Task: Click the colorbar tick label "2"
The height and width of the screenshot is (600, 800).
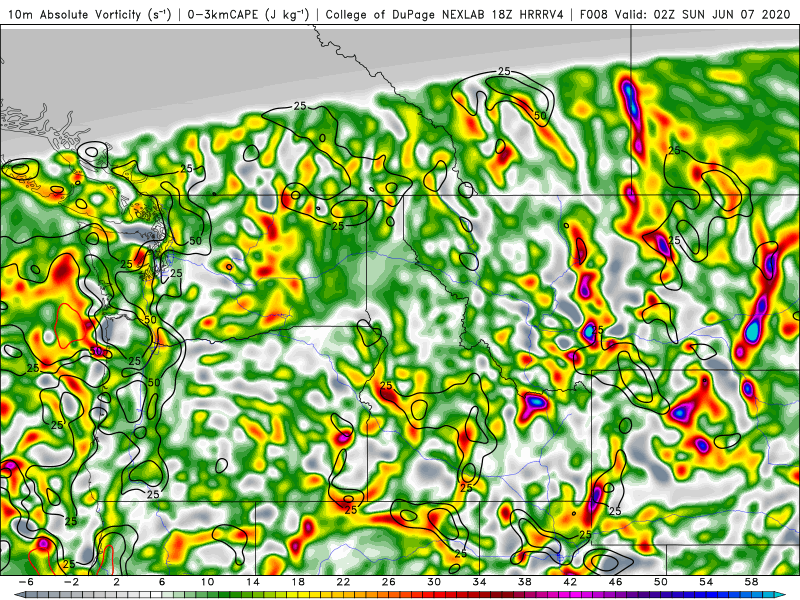Action: point(116,582)
